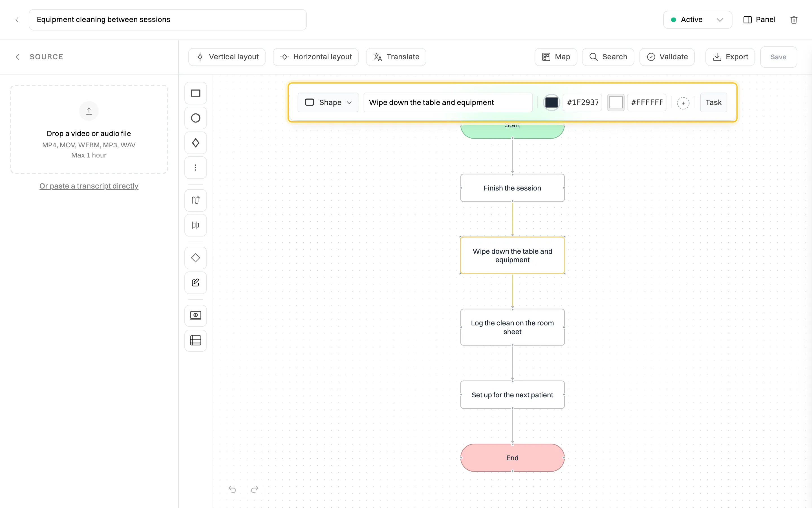Open the more shapes vertical ellipsis
Image resolution: width=812 pixels, height=508 pixels.
[x=196, y=167]
